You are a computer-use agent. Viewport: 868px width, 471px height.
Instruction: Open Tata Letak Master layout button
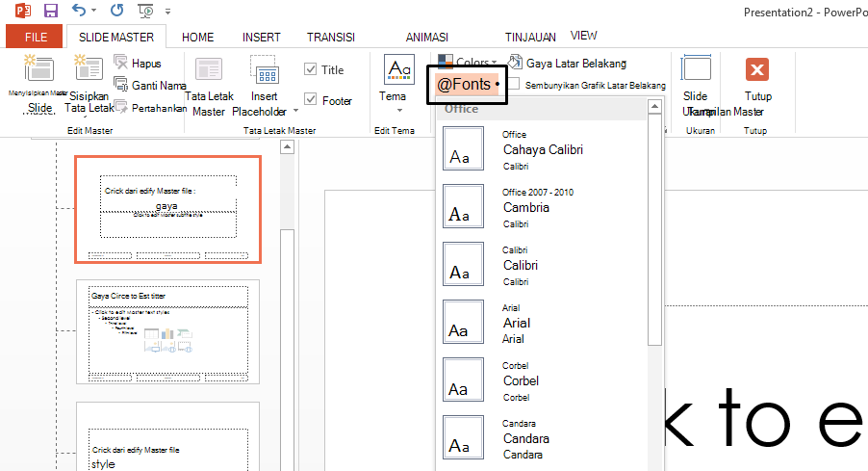click(209, 87)
